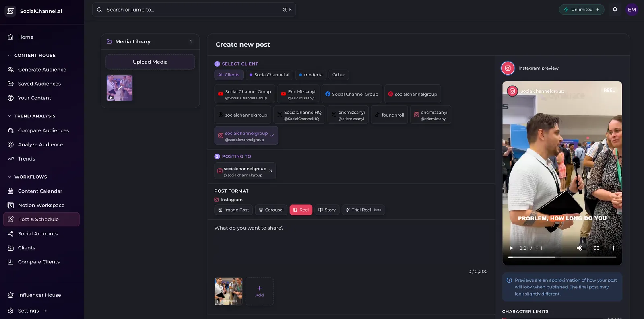Open Compare Audiences page
Screen dimensions: 644x319
tap(42, 130)
